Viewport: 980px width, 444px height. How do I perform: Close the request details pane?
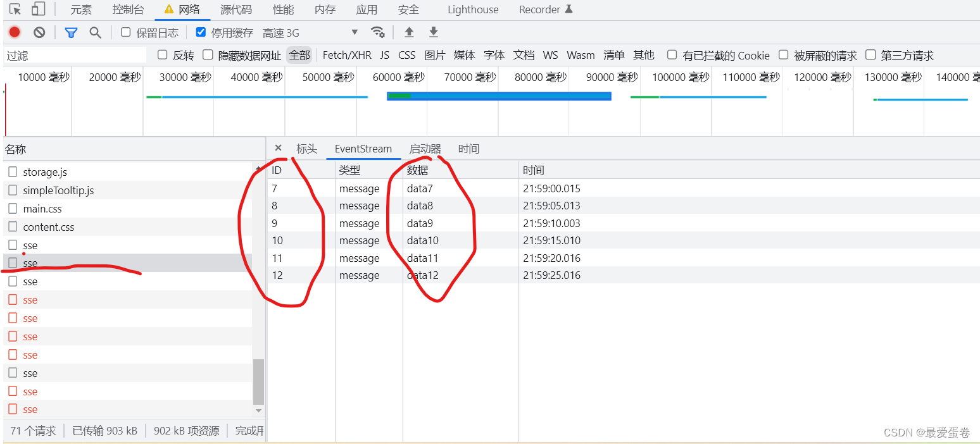(x=278, y=147)
